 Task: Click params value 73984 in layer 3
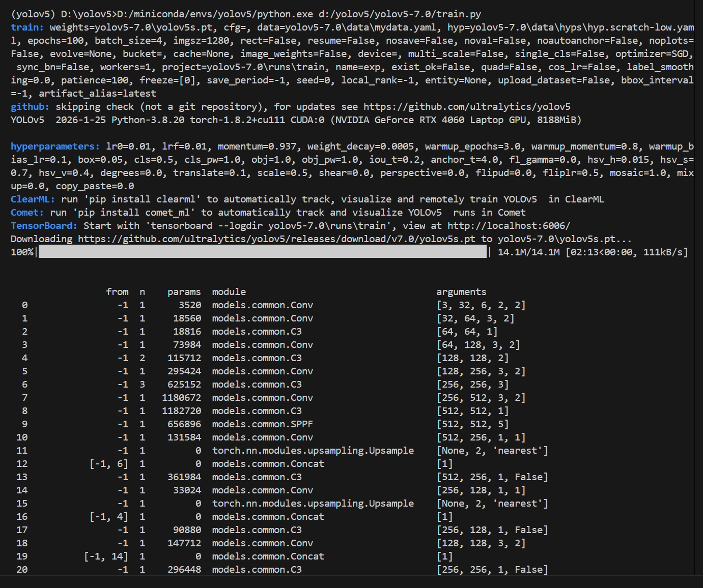coord(187,345)
